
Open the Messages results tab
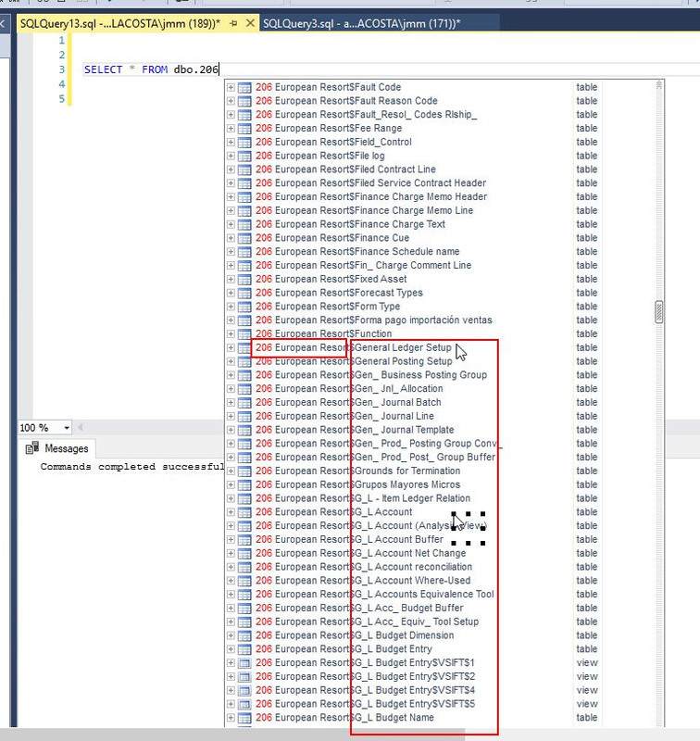(57, 448)
